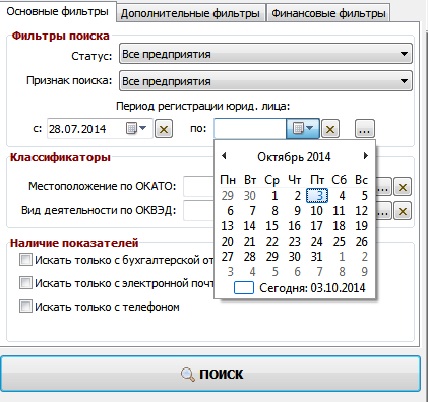Viewport: 428px width, 402px height.
Task: Expand the Признак поиска dropdown list
Action: point(404,81)
